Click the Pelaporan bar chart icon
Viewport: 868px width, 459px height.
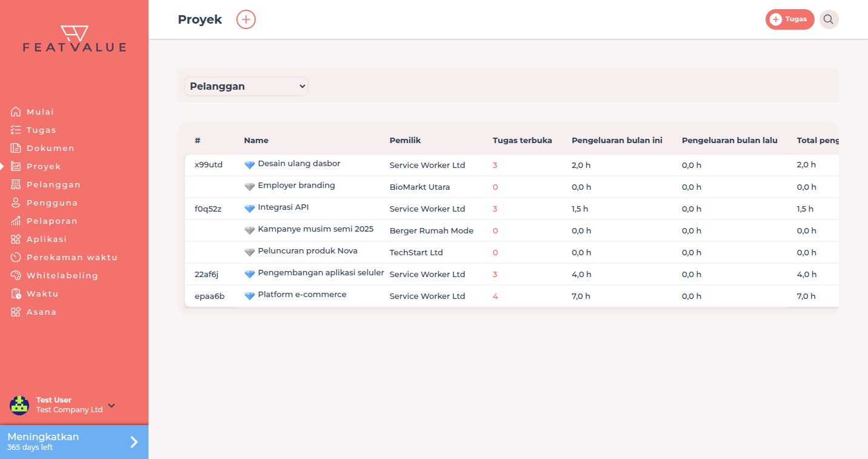pyautogui.click(x=16, y=221)
